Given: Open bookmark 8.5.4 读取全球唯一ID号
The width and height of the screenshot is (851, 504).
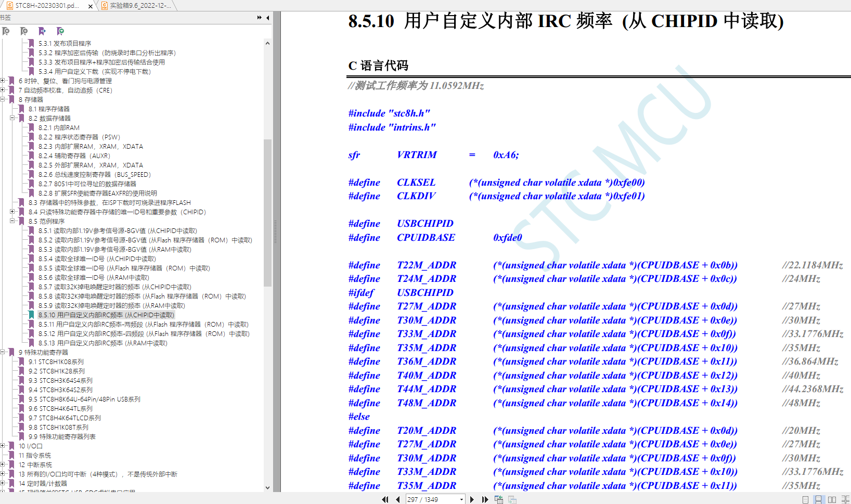Looking at the screenshot, I should (x=97, y=259).
